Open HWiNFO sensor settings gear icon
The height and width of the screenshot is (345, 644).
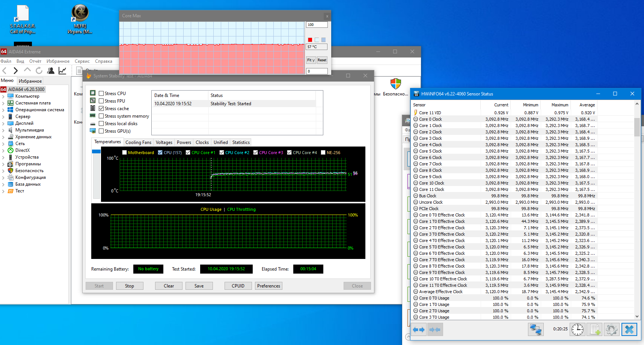click(611, 330)
